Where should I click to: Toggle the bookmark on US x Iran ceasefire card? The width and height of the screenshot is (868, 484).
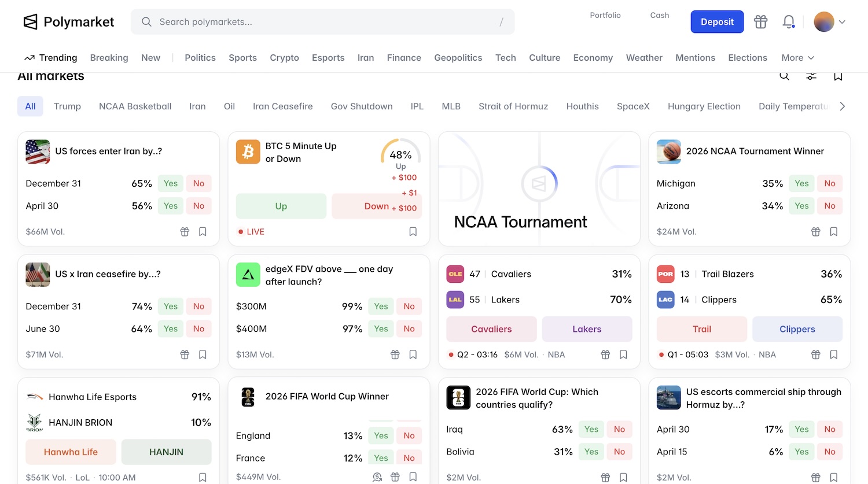pyautogui.click(x=203, y=355)
